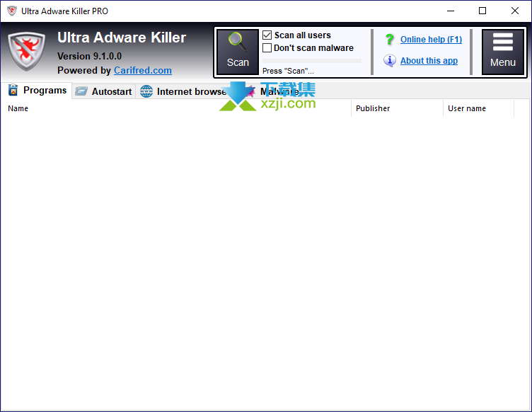Click the blue info bubble icon
The image size is (532, 412).
[390, 60]
